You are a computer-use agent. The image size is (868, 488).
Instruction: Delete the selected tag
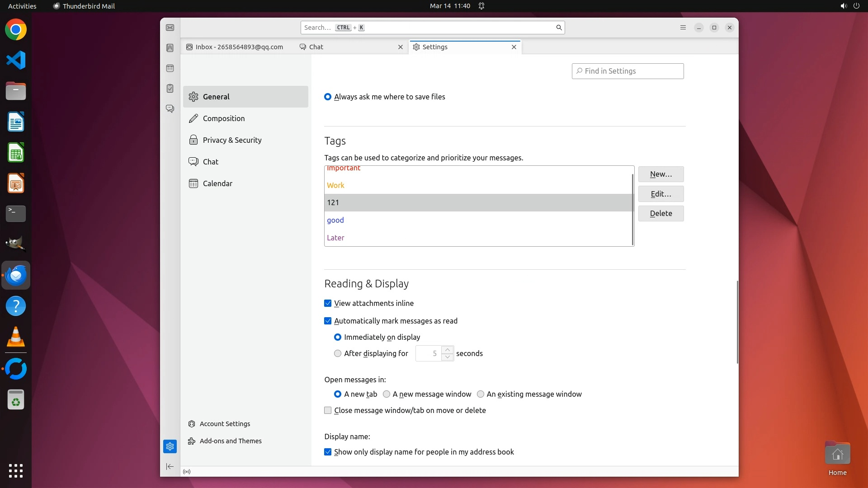click(x=660, y=213)
